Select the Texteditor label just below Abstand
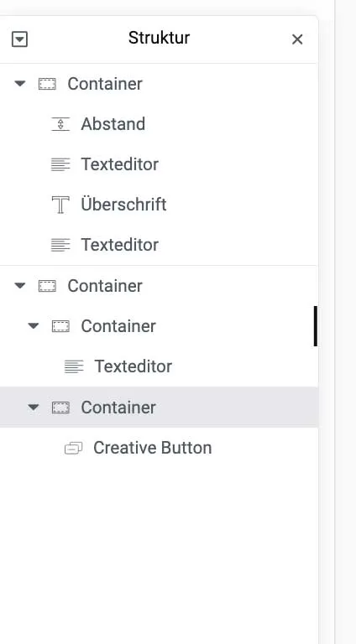Image resolution: width=356 pixels, height=644 pixels. pos(119,164)
